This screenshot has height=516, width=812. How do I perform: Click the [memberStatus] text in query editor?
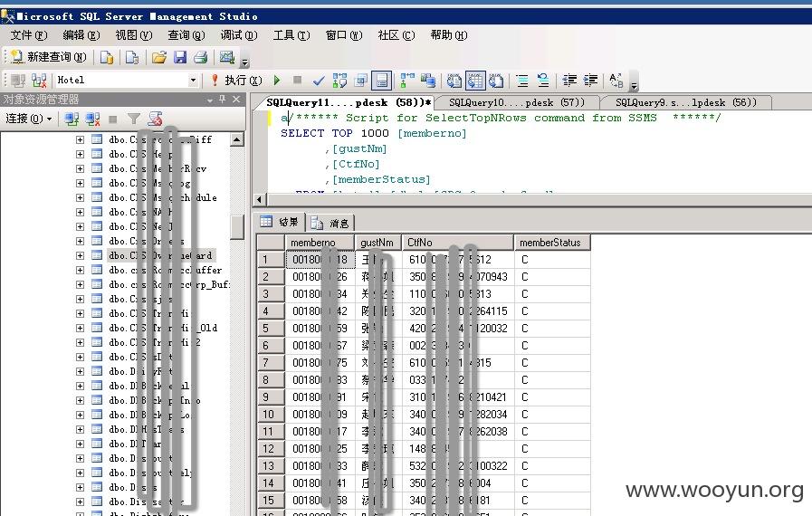tap(380, 180)
